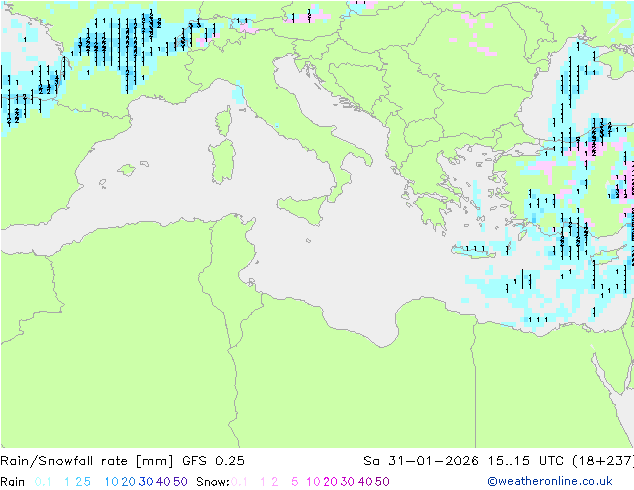
Task: Pick the Snow 5 legend color value
Action: click(295, 482)
